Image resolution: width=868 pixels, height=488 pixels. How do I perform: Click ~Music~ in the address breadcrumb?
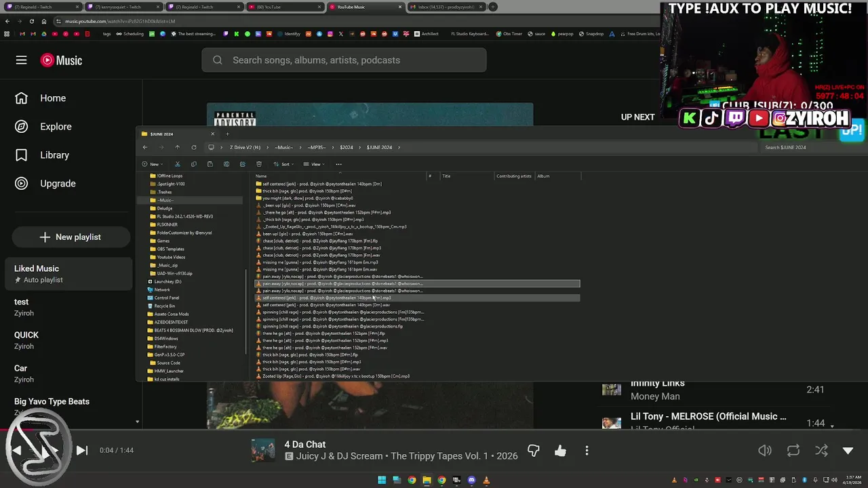point(283,147)
